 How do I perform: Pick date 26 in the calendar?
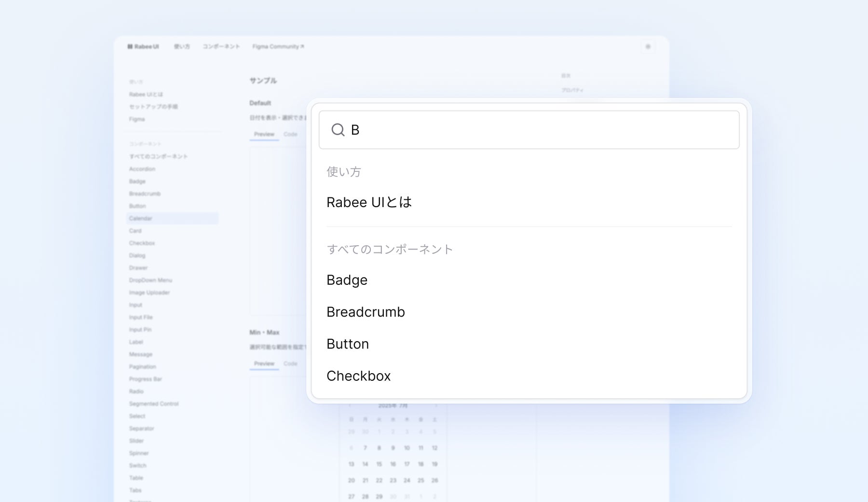tap(434, 480)
